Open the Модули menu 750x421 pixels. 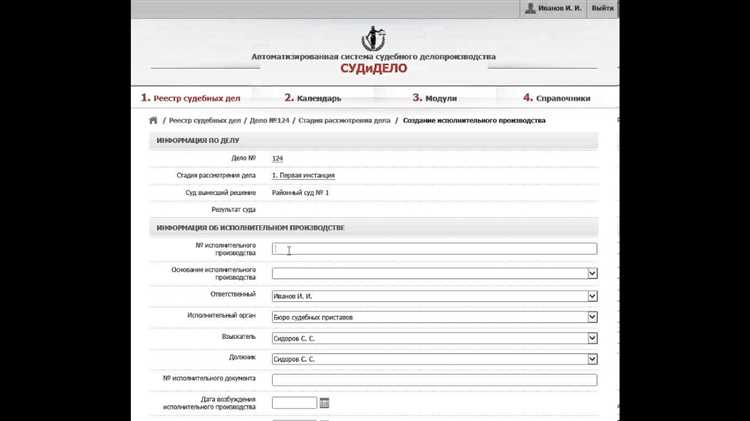[x=435, y=98]
